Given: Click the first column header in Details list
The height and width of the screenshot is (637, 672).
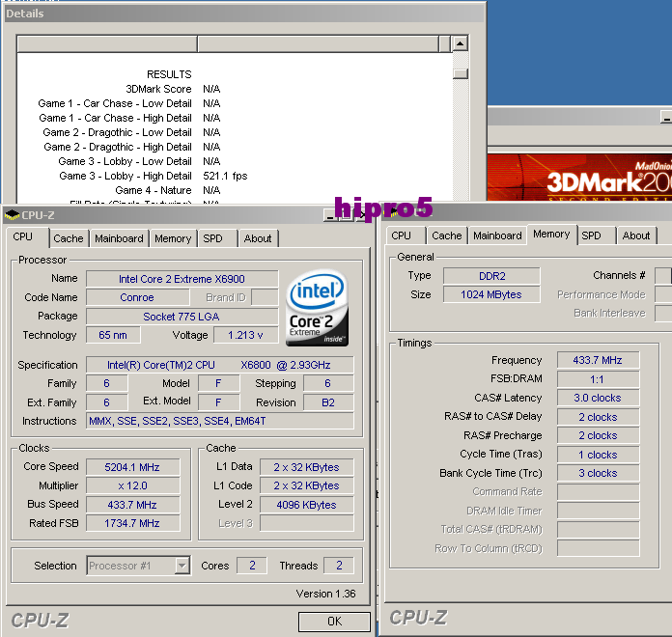Looking at the screenshot, I should [x=107, y=43].
